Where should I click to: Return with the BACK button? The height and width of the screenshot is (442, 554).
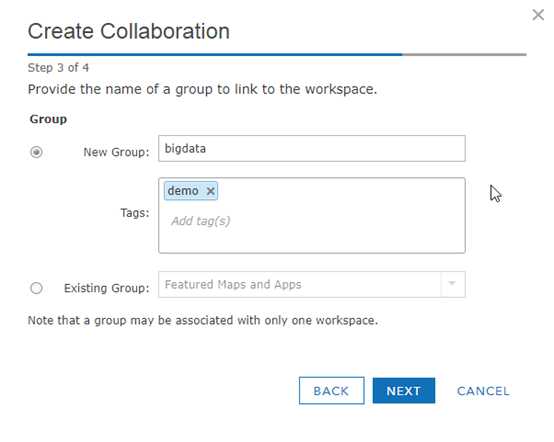pos(331,391)
